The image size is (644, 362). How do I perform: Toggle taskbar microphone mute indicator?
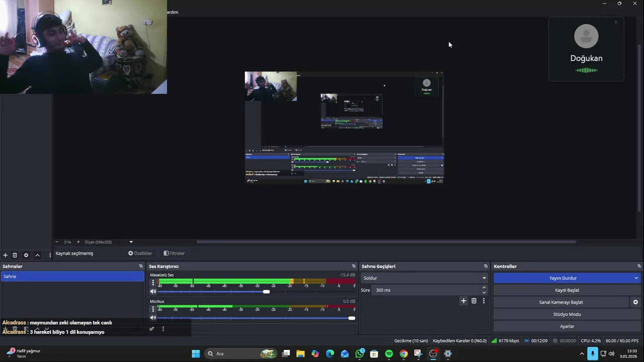[593, 353]
